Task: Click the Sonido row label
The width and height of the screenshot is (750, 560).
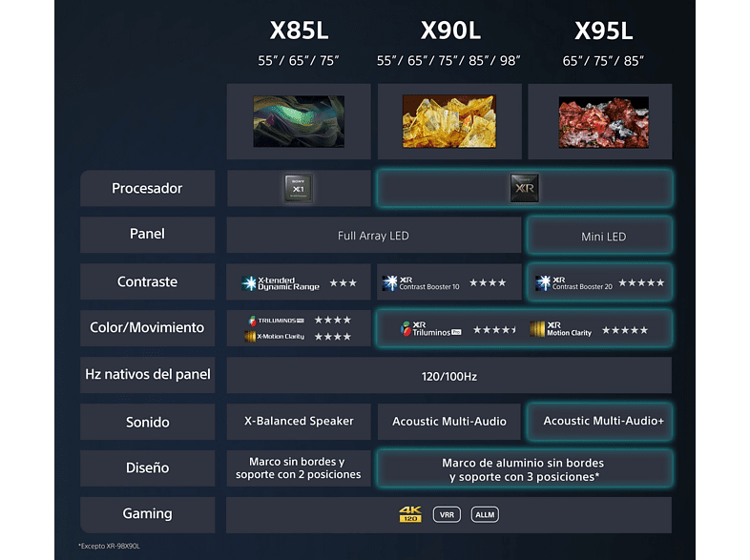Action: (x=147, y=422)
